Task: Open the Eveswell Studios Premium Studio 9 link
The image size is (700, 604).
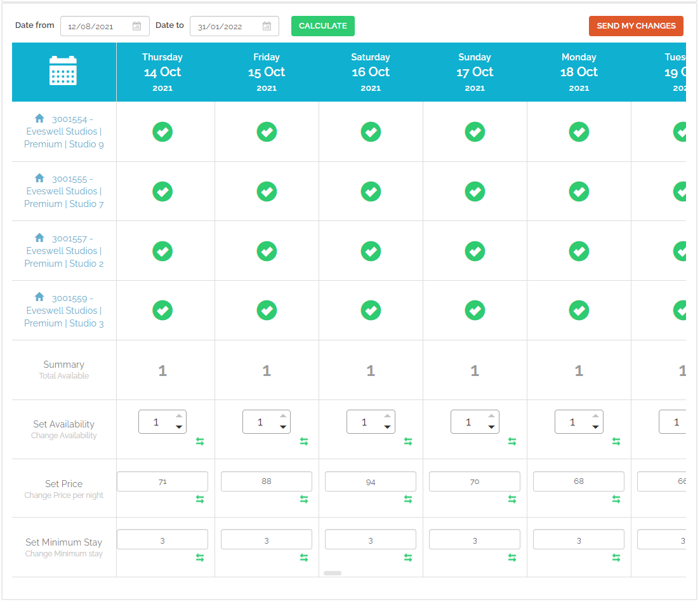Action: (63, 131)
